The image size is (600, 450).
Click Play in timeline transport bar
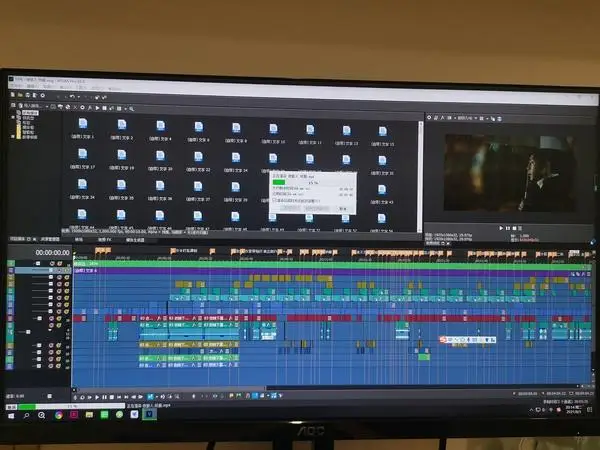pos(97,397)
